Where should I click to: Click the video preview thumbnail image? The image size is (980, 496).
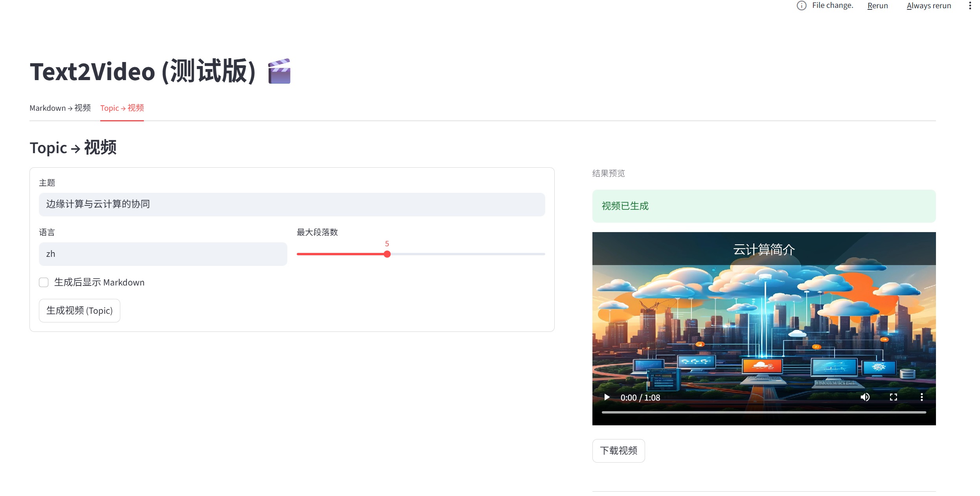point(763,322)
